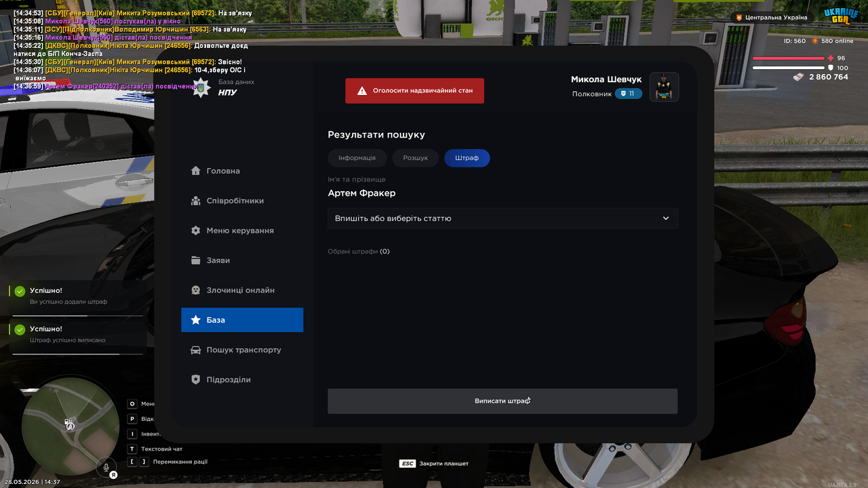Click the НПУ police badge emblem
This screenshot has height=488, width=868.
tap(201, 87)
